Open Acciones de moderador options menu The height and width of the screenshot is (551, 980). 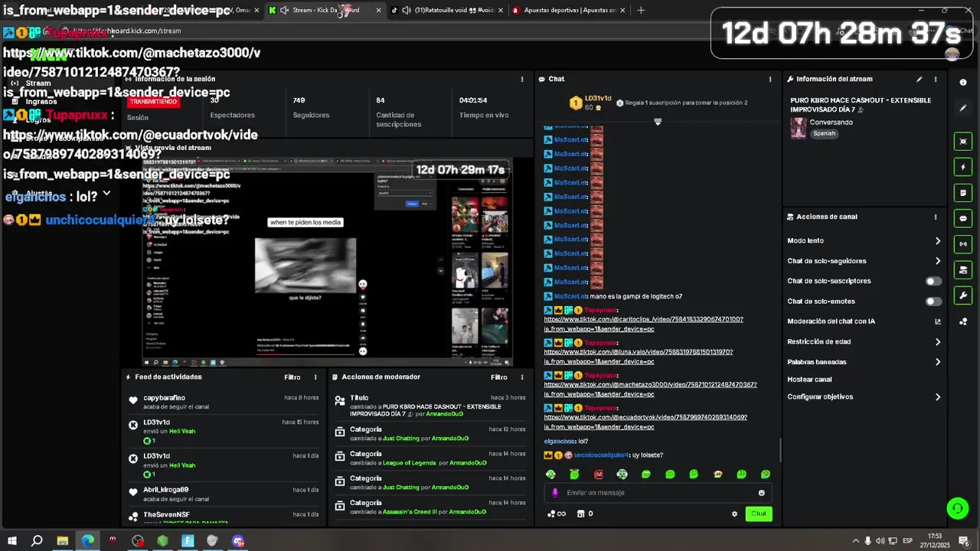pyautogui.click(x=522, y=377)
